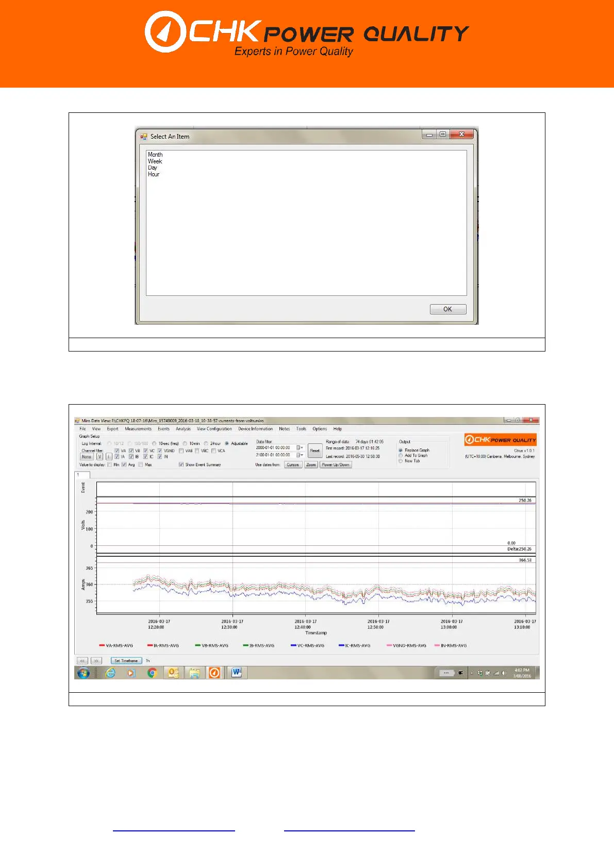Select Week in the item list
Image resolution: width=614 pixels, height=868 pixels.
click(x=155, y=161)
